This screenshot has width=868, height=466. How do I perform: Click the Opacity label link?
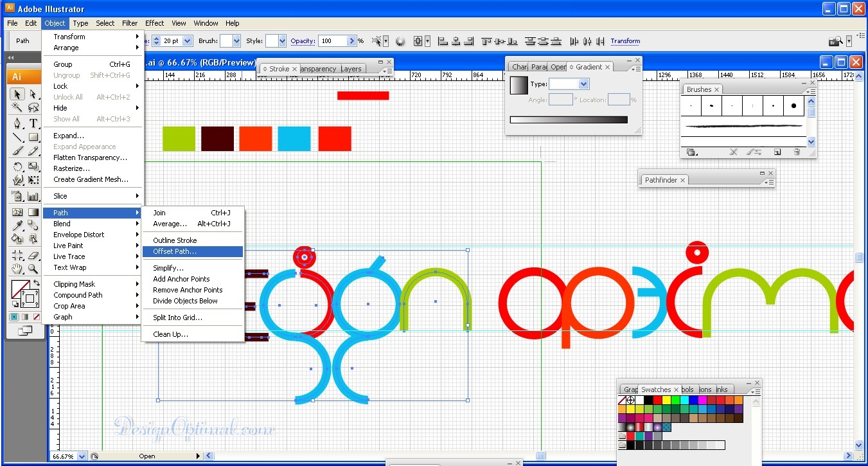303,41
